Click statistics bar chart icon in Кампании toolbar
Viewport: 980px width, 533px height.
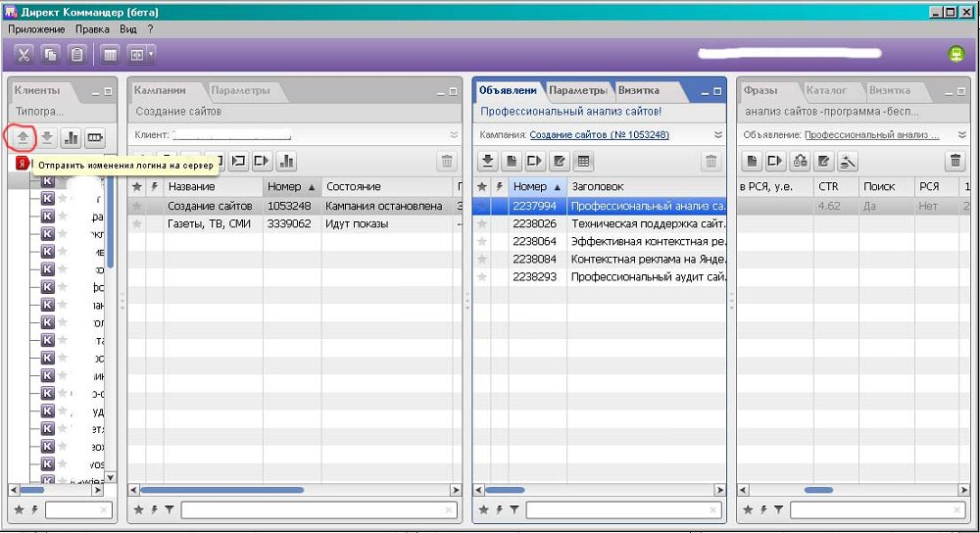pos(286,162)
